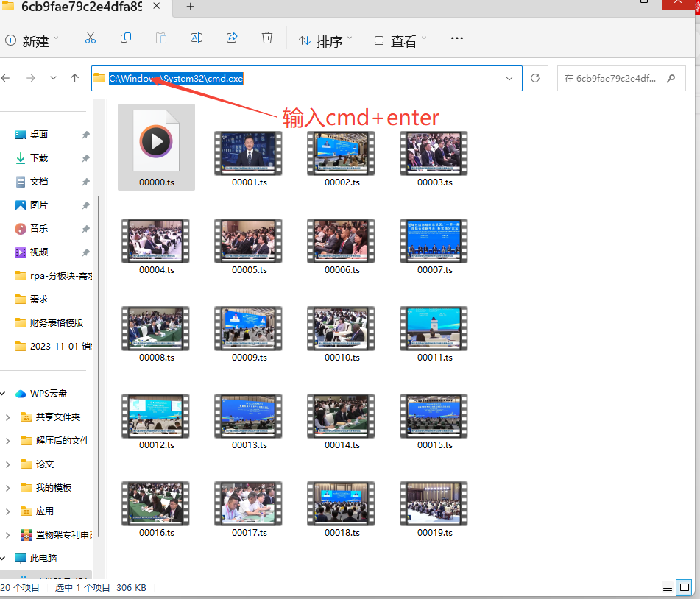Click the folder search box

pos(617,78)
